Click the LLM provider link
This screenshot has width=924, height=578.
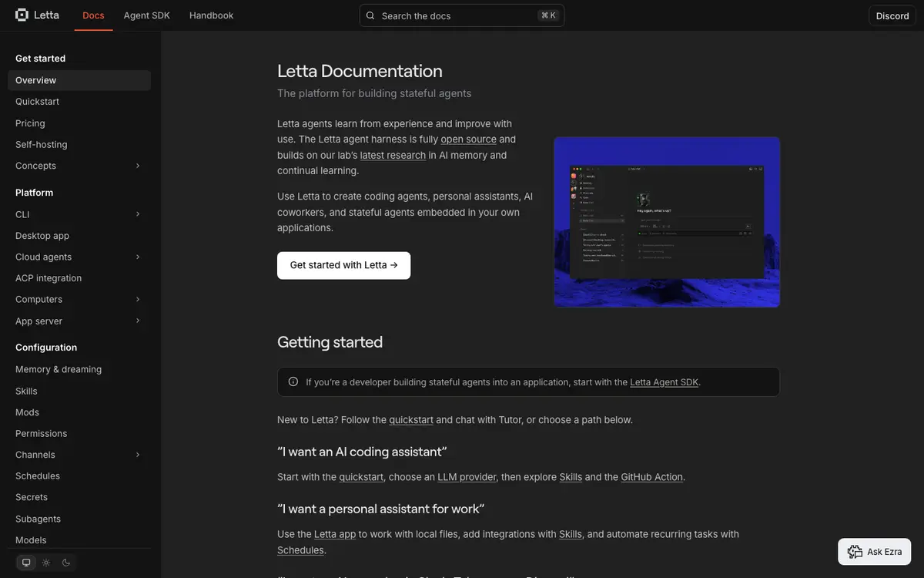click(x=467, y=477)
